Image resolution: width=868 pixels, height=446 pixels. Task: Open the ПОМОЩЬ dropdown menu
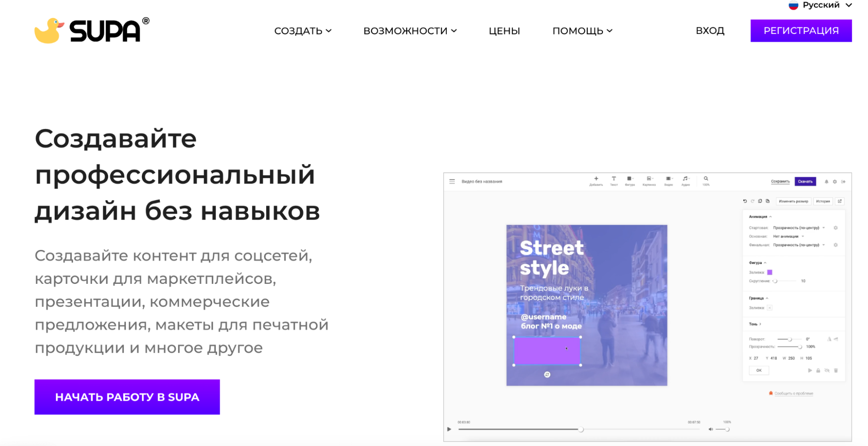[582, 31]
